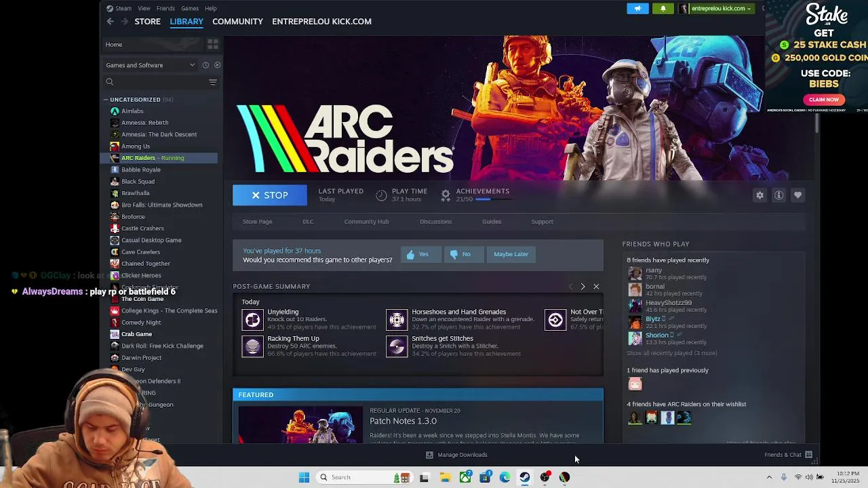Open the DLC link
The height and width of the screenshot is (488, 868).
click(308, 222)
